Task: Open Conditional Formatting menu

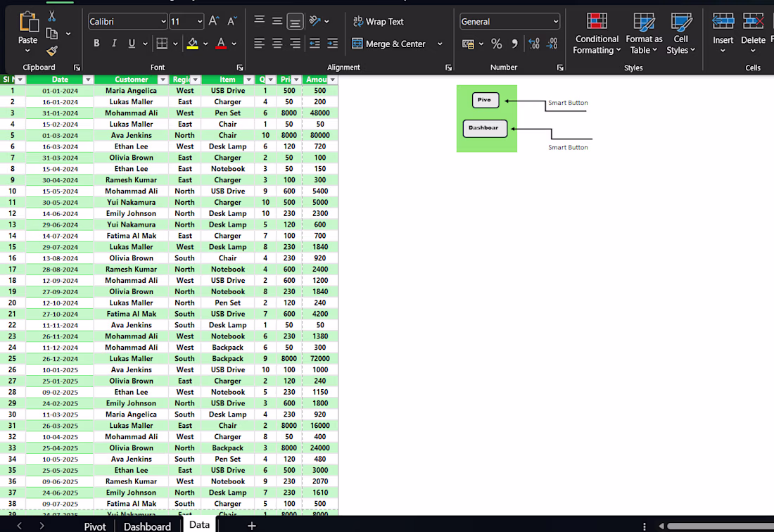Action: (597, 34)
